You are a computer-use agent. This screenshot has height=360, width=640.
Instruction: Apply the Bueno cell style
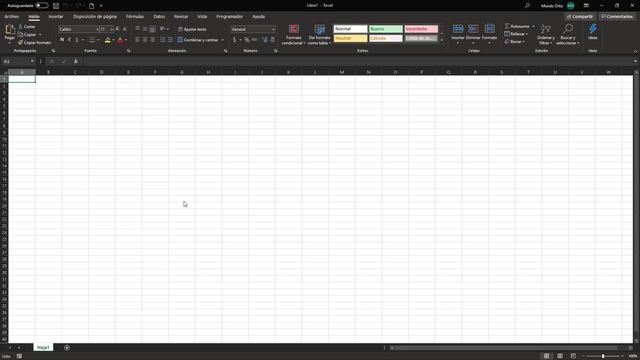pos(386,29)
